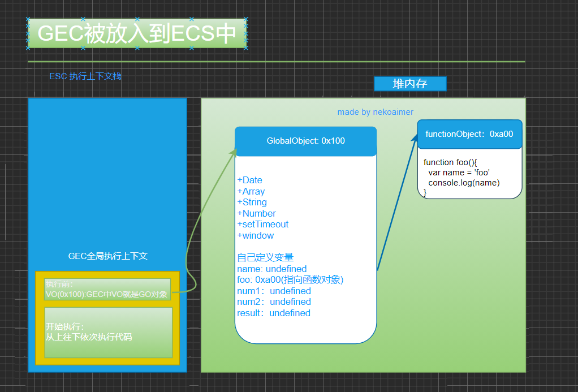Select the "functionObject: 0xa00" header shape
The width and height of the screenshot is (578, 392).
(x=469, y=134)
